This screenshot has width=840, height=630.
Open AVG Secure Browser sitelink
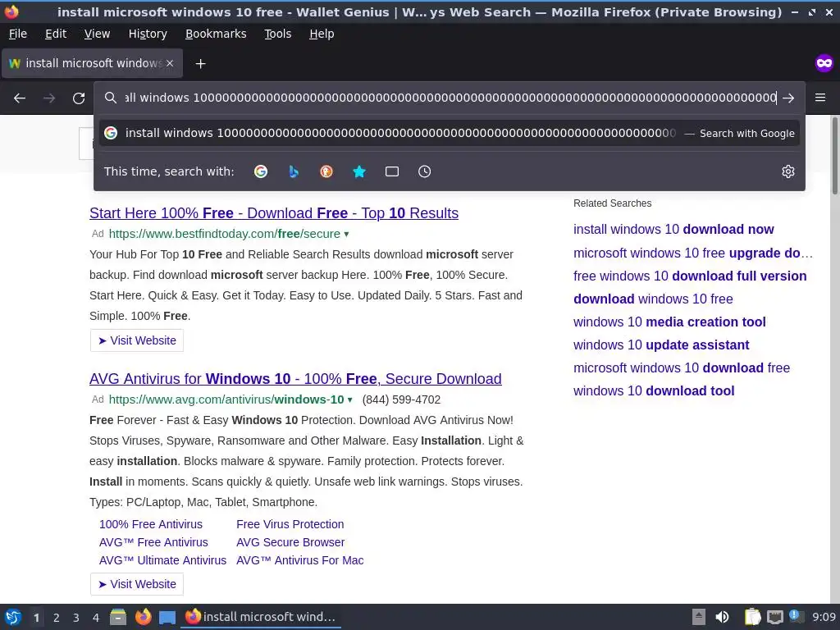pyautogui.click(x=290, y=543)
